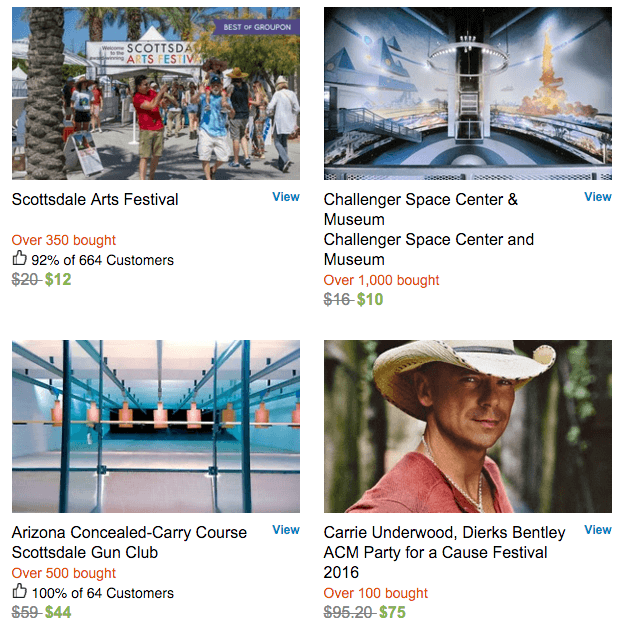629x618 pixels.
Task: Click the thumbs-up icon for Arizona Concealed-Carry Course
Action: (x=19, y=591)
